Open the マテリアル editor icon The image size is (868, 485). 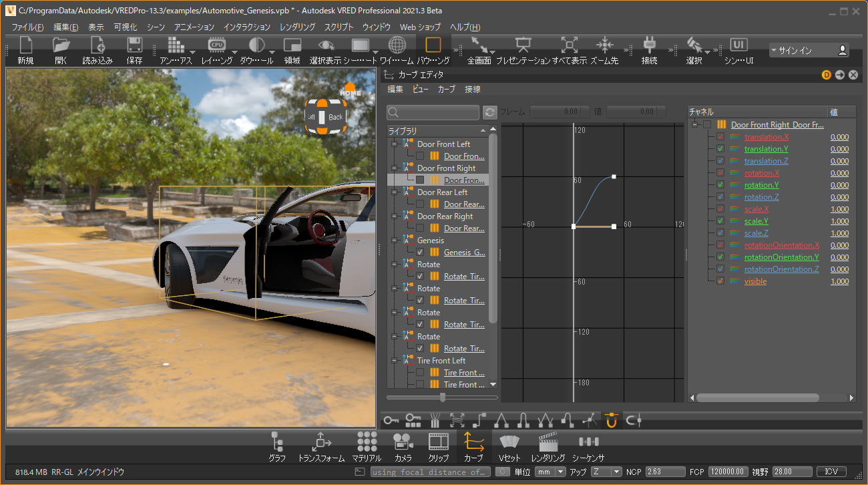tap(367, 442)
